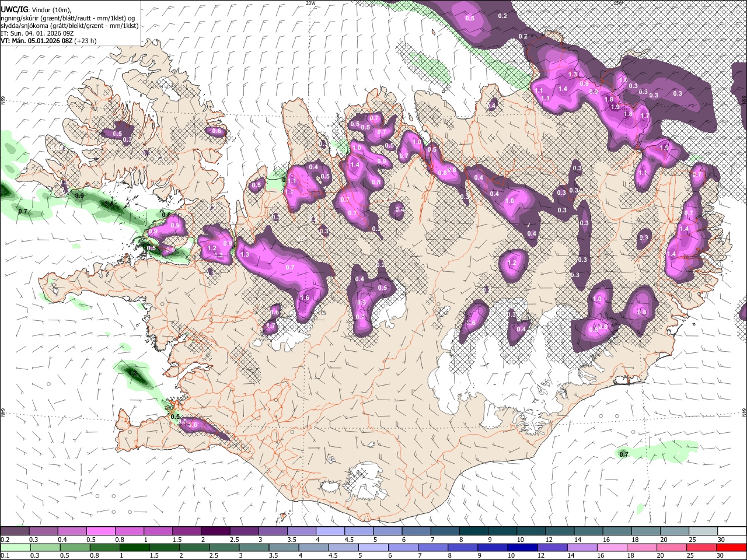This screenshot has height=560, width=747.
Task: Click the 'rigning/skúrir' legend description line
Action: [x=68, y=18]
